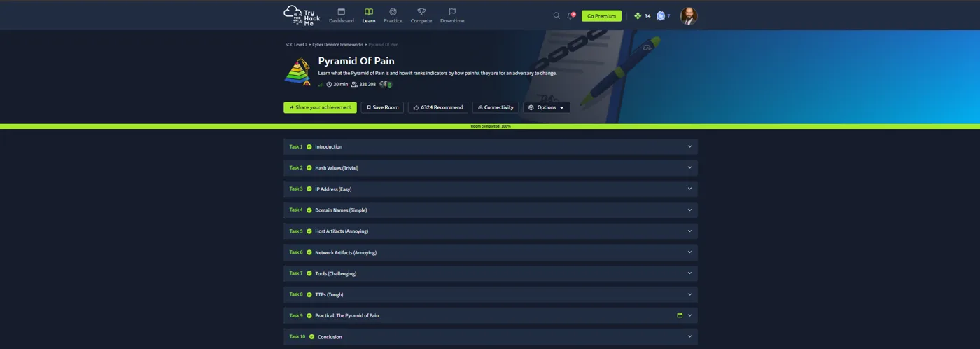
Task: Click the Introduction task title
Action: tap(328, 146)
